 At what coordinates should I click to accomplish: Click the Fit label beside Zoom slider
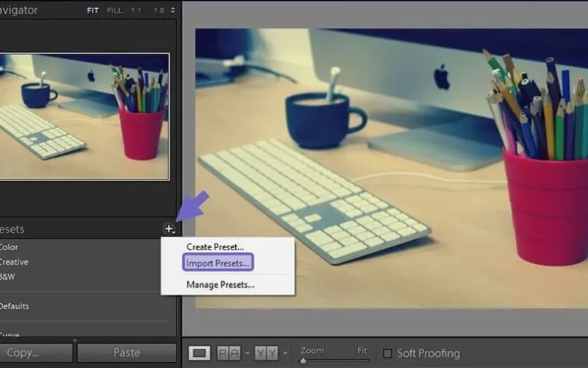coord(362,350)
